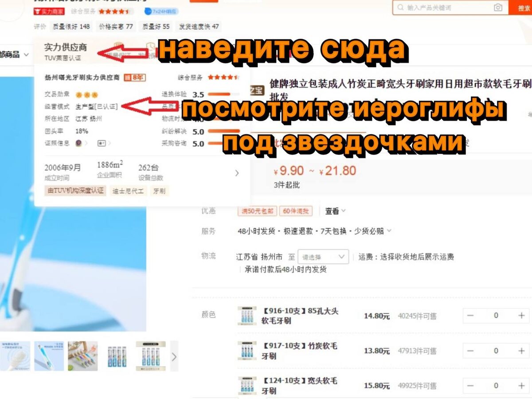Screen dimensions: 532x399
Task: Click the 1886m² enterprise area value
Action: click(110, 165)
